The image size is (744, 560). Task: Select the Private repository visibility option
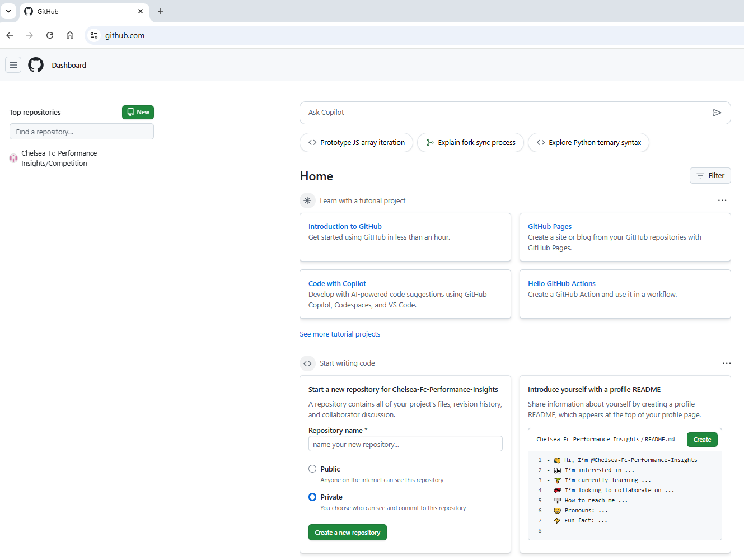[x=312, y=497]
